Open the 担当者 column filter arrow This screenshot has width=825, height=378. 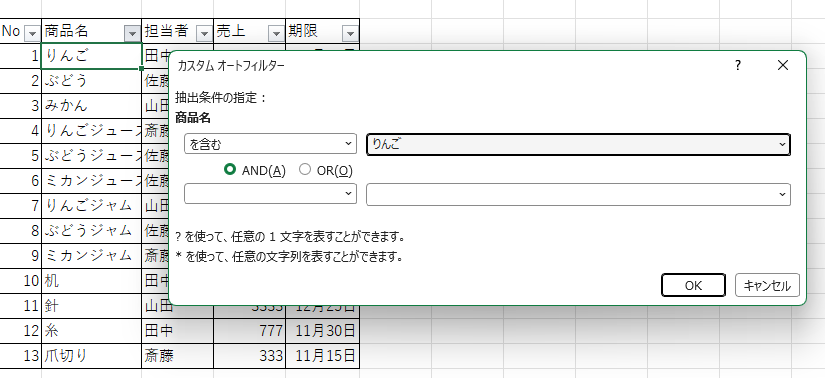(204, 34)
